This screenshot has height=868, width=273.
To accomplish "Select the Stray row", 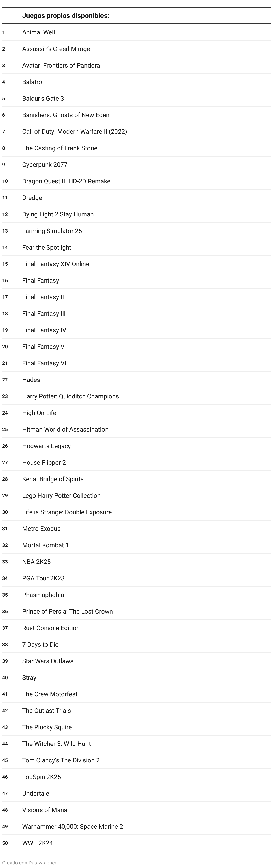I will click(136, 677).
